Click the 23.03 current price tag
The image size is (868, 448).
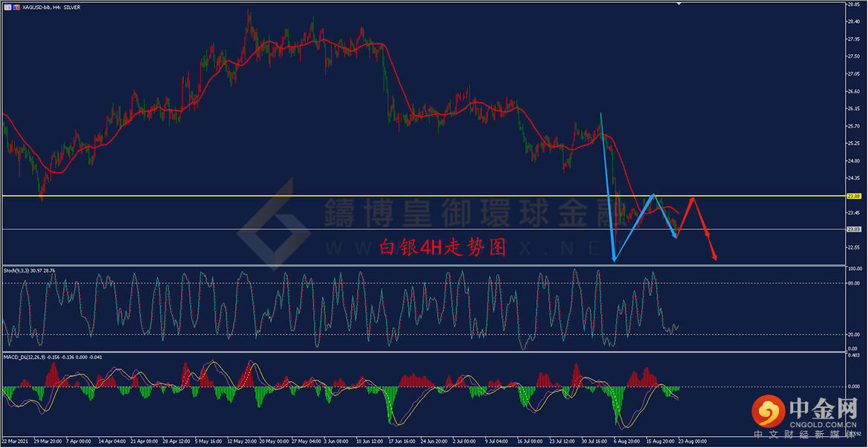pos(853,228)
